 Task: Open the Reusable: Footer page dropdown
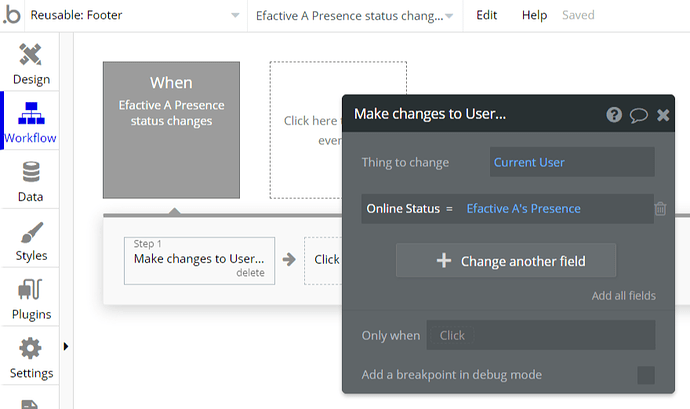pyautogui.click(x=135, y=15)
